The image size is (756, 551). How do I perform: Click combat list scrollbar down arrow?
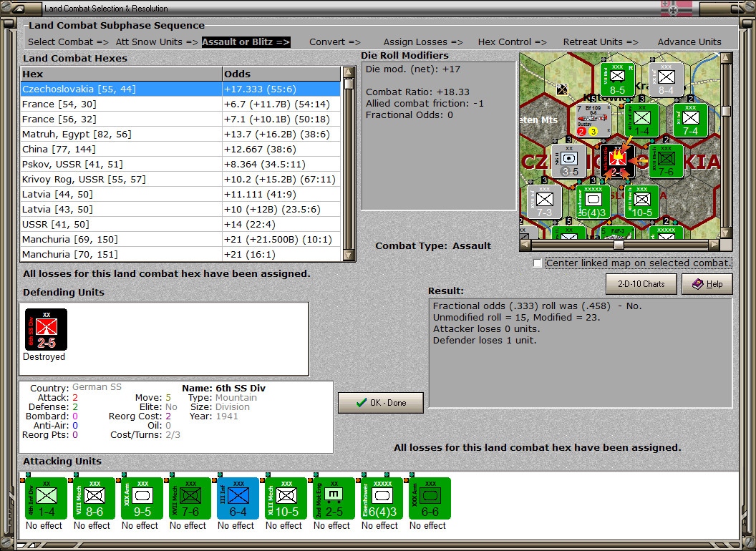tap(349, 255)
